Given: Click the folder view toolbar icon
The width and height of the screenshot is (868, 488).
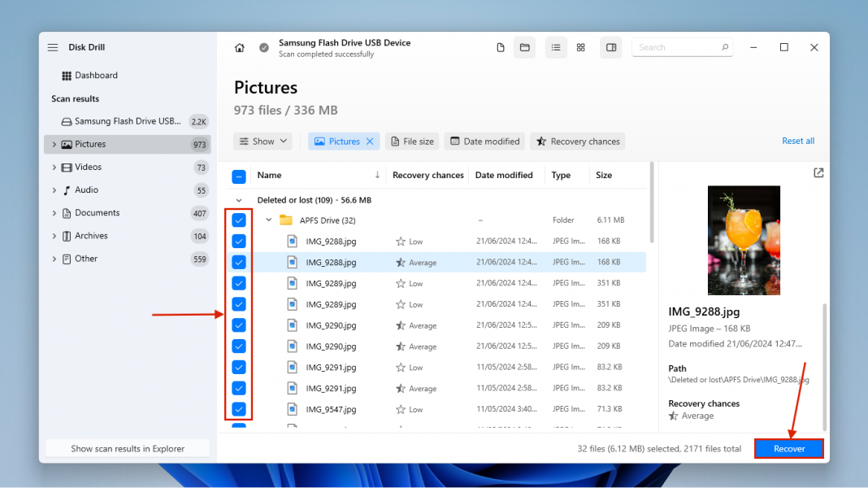Looking at the screenshot, I should (x=524, y=47).
